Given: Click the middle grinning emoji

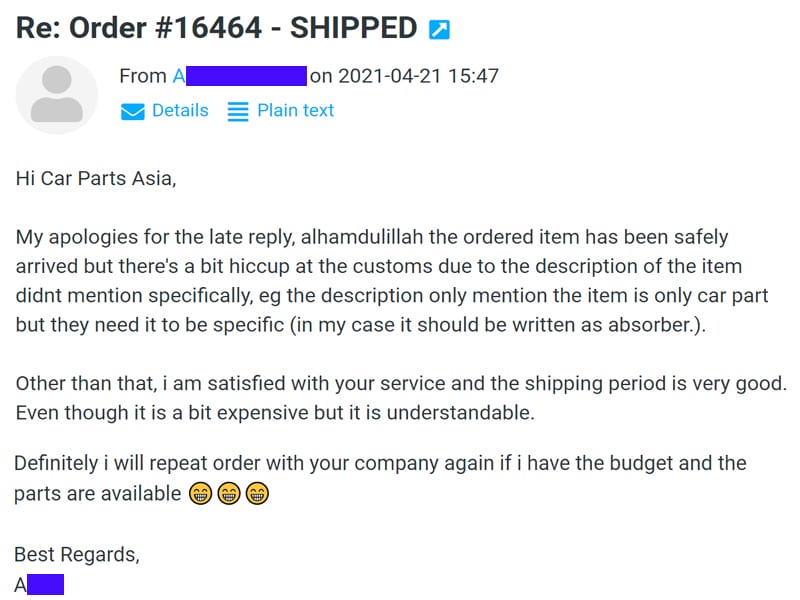Looking at the screenshot, I should (229, 493).
